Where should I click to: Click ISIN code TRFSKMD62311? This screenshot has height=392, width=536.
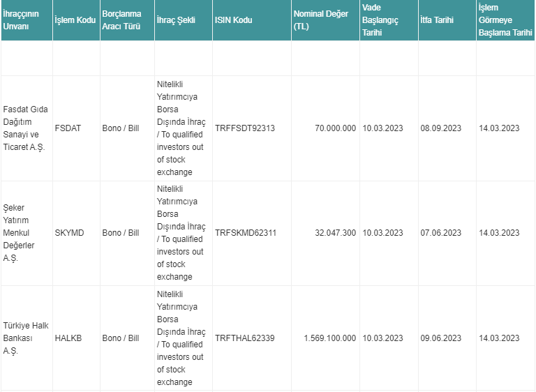pyautogui.click(x=246, y=233)
